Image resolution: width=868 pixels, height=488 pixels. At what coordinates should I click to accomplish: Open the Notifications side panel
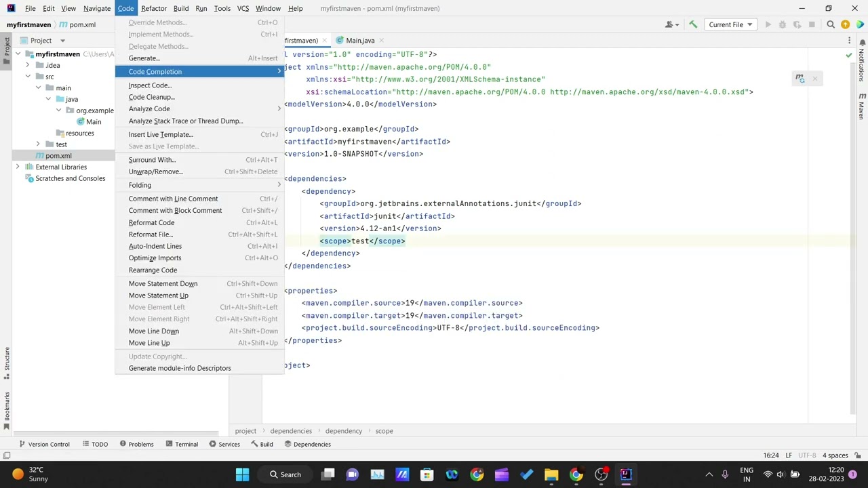862,61
